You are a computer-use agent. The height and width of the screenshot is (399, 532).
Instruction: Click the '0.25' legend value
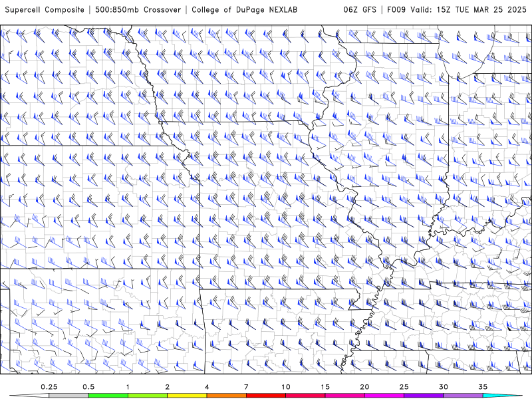(49, 387)
